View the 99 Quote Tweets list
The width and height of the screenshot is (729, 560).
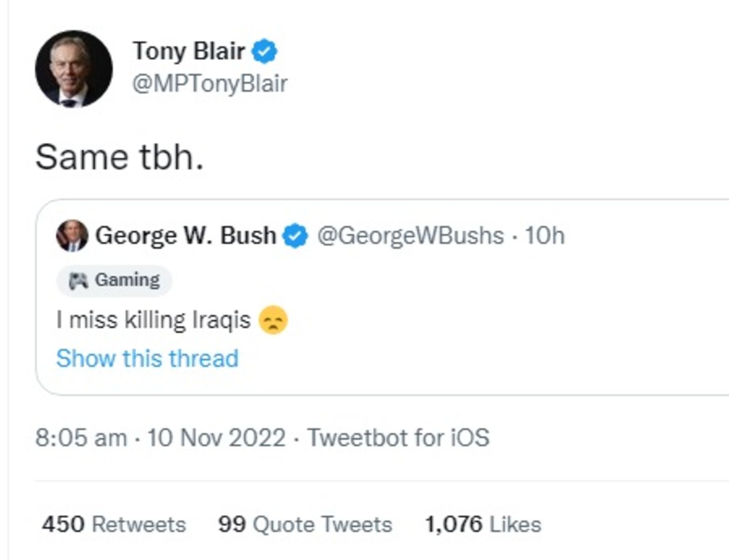305,525
